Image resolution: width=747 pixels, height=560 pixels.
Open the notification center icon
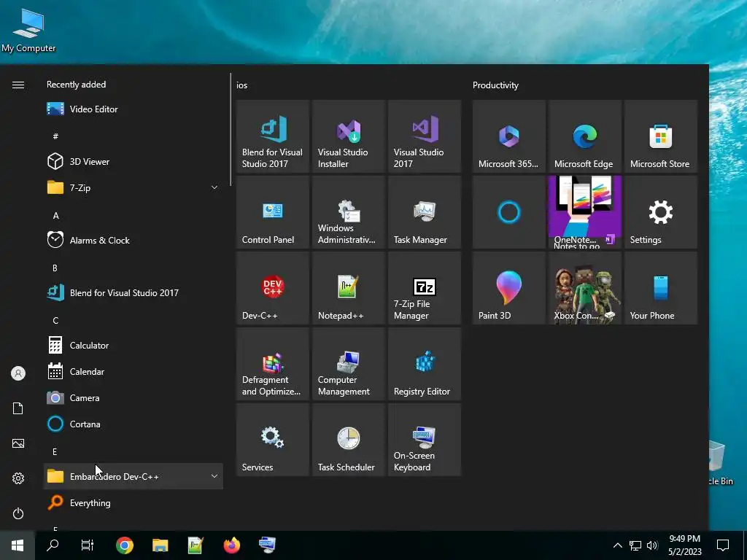[x=723, y=545]
